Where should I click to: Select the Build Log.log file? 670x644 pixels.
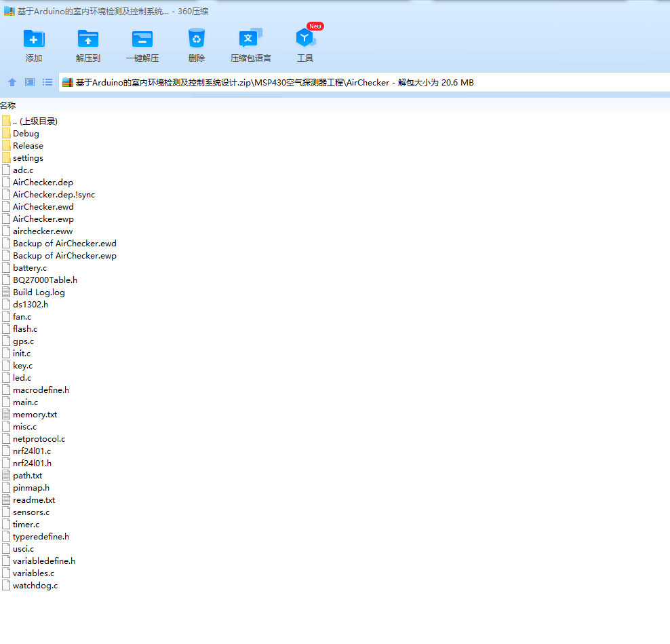click(x=34, y=292)
